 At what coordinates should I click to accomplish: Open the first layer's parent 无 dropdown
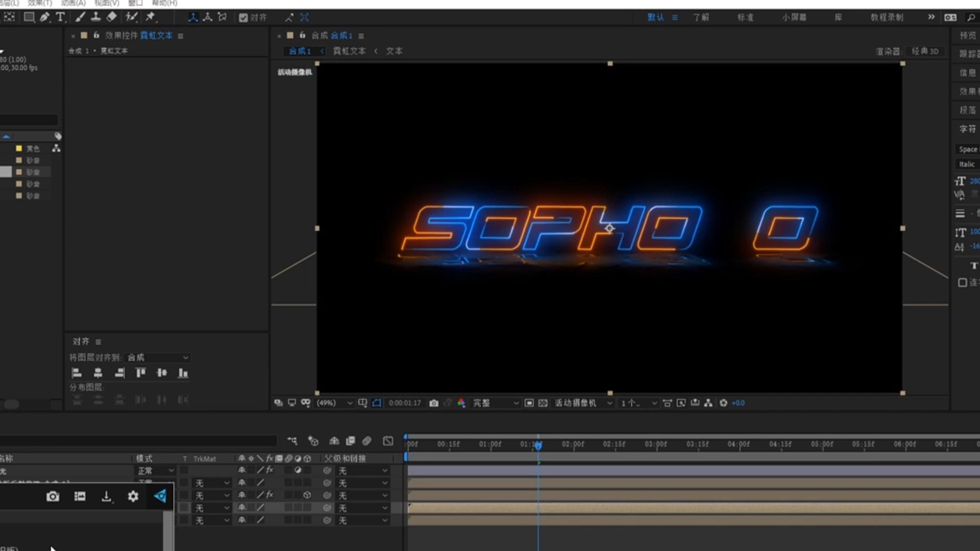pos(363,470)
